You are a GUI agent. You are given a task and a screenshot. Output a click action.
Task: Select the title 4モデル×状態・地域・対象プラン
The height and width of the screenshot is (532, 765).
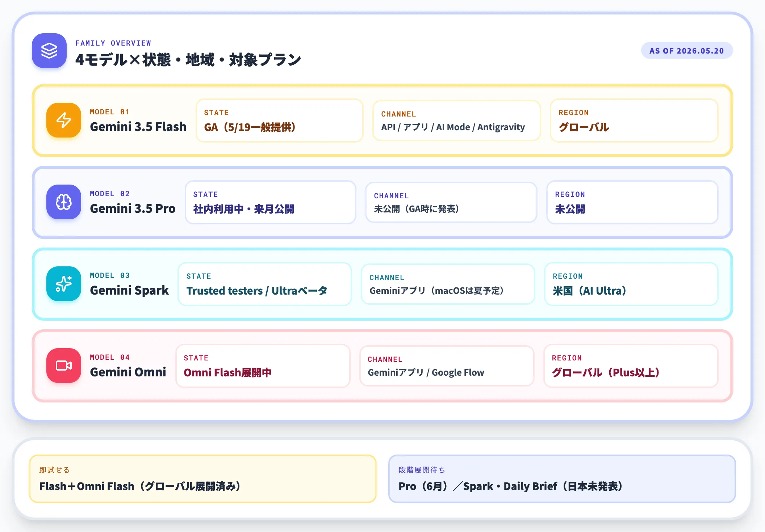pos(188,60)
